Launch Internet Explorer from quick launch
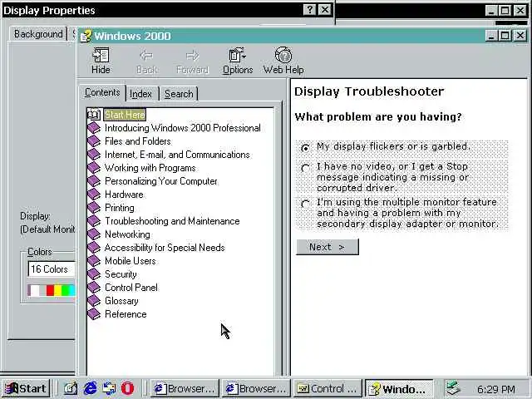Screen dimensions: 532x399 pyautogui.click(x=90, y=388)
